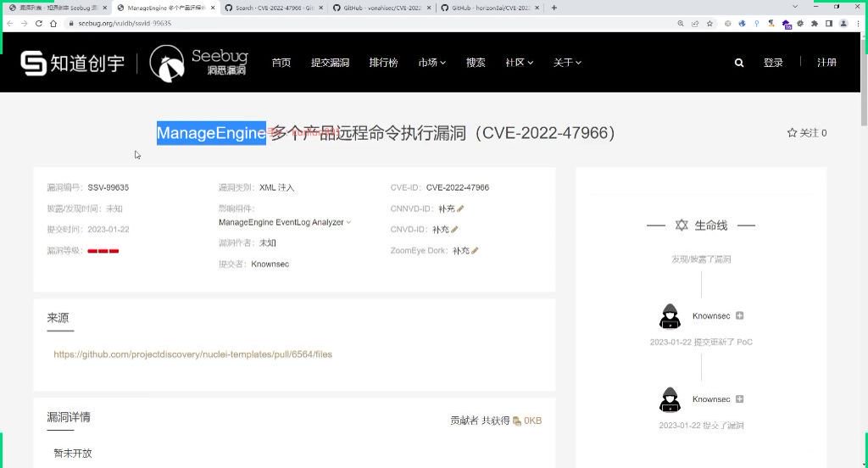Bookmark this page with the star
The height and width of the screenshot is (468, 868).
point(709,23)
